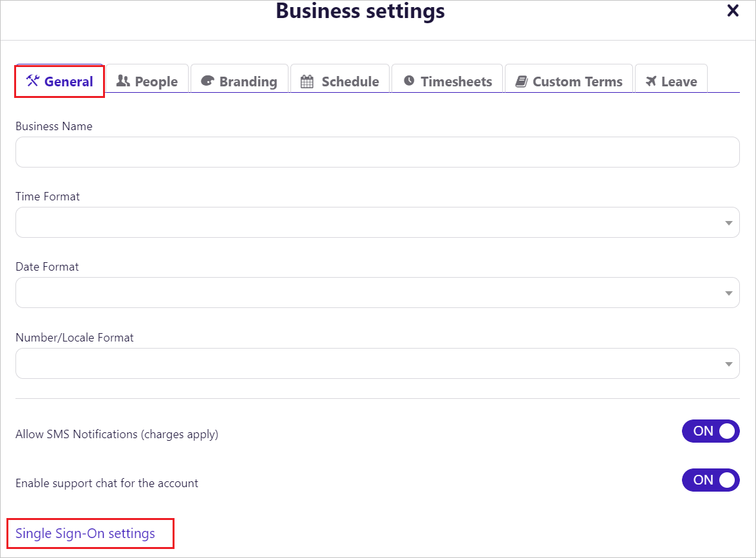
Task: Click the clock icon on the Timesheets tab
Action: pos(410,81)
